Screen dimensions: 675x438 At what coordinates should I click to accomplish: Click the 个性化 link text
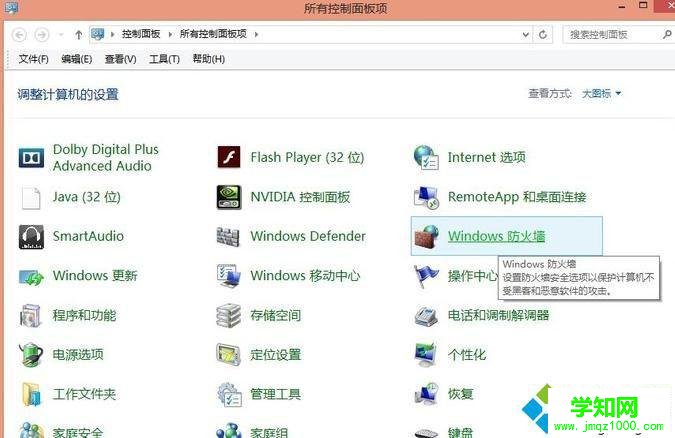pyautogui.click(x=467, y=354)
